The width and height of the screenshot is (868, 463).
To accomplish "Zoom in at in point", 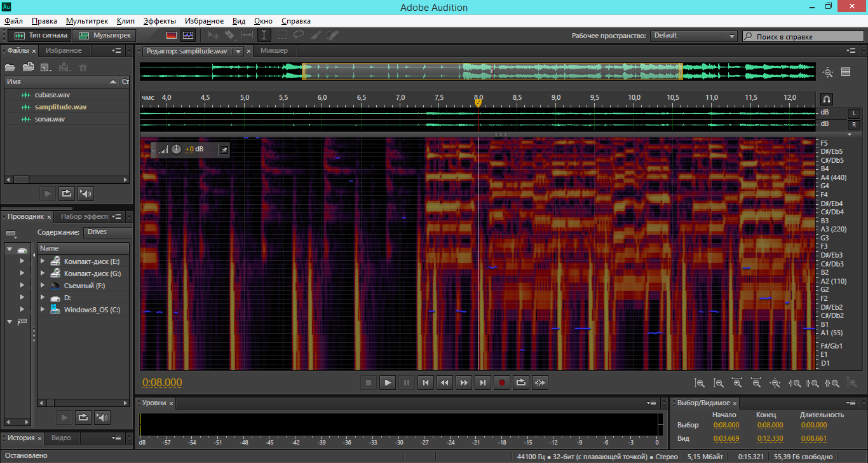I will (x=794, y=383).
